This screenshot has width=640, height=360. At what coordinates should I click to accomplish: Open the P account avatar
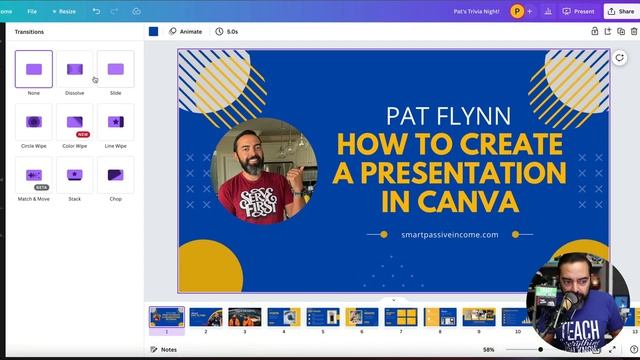pos(517,11)
